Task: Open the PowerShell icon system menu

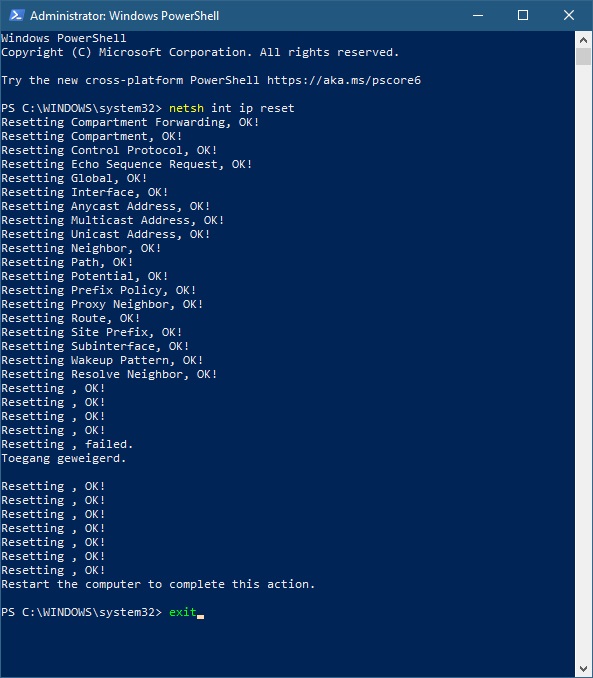Action: [16, 16]
